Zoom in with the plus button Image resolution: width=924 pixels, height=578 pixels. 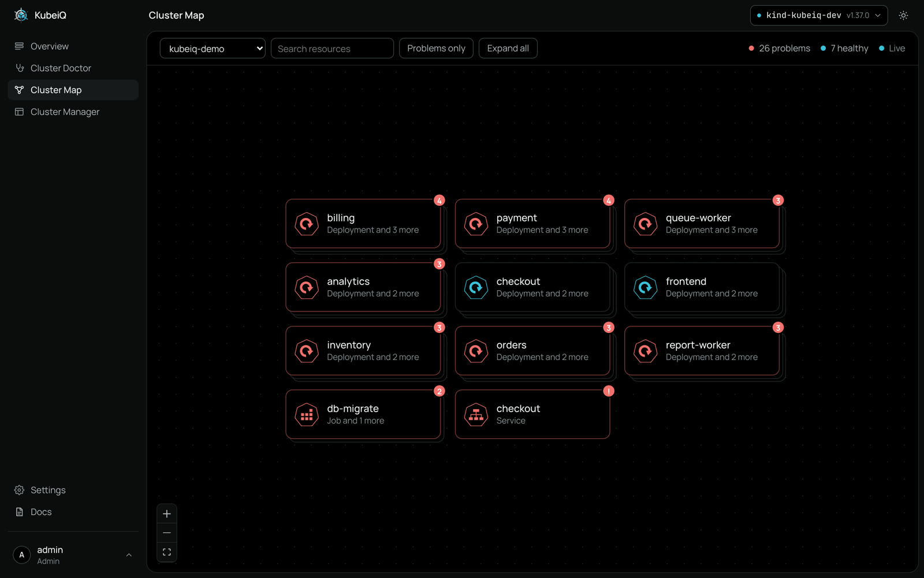coord(167,514)
